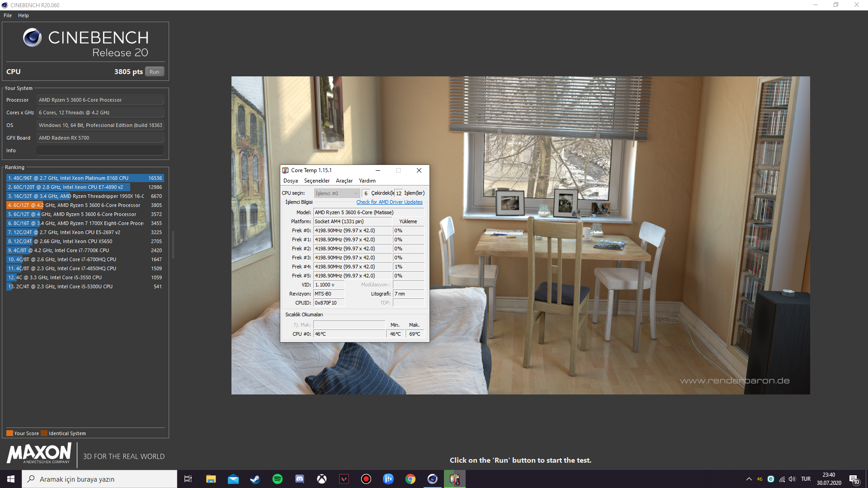This screenshot has width=868, height=488.
Task: Open Seçenekler menu in Core Temp
Action: coord(316,181)
